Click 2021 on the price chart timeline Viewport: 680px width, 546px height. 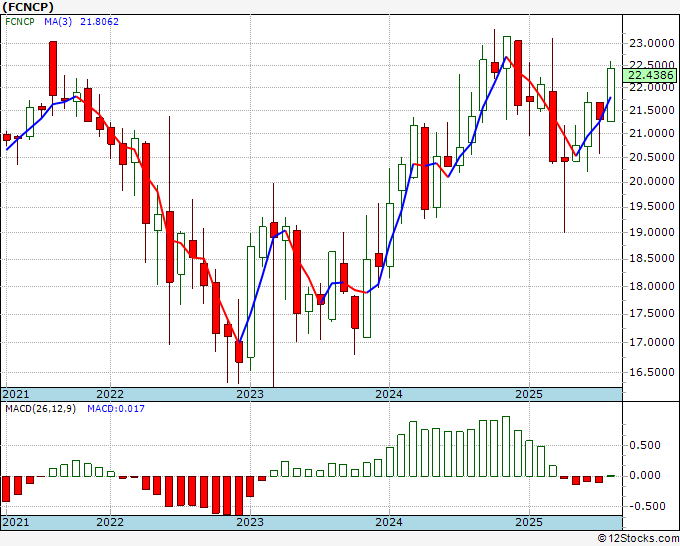(16, 394)
